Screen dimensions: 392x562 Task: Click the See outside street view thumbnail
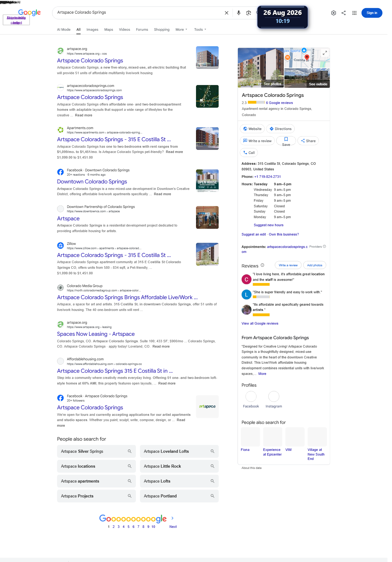tap(307, 78)
